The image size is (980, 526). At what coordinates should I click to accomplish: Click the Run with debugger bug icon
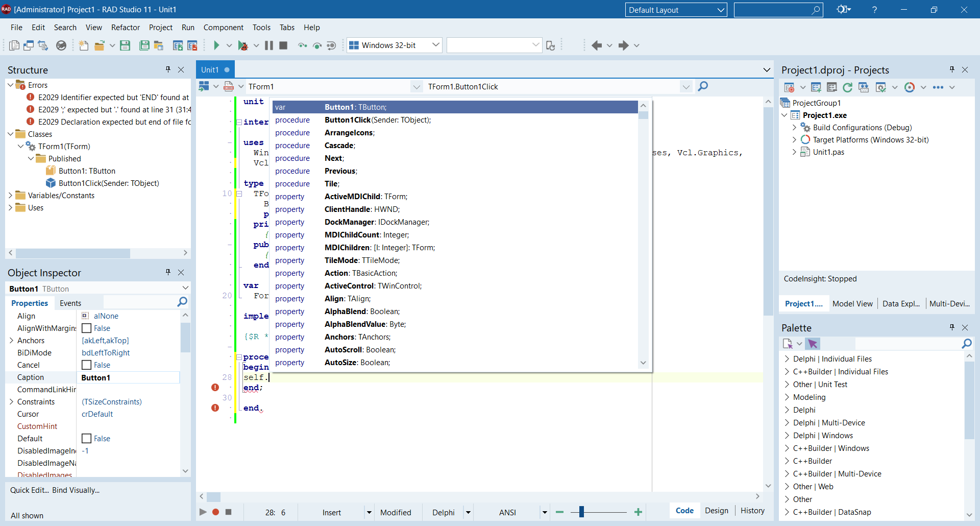[x=243, y=45]
